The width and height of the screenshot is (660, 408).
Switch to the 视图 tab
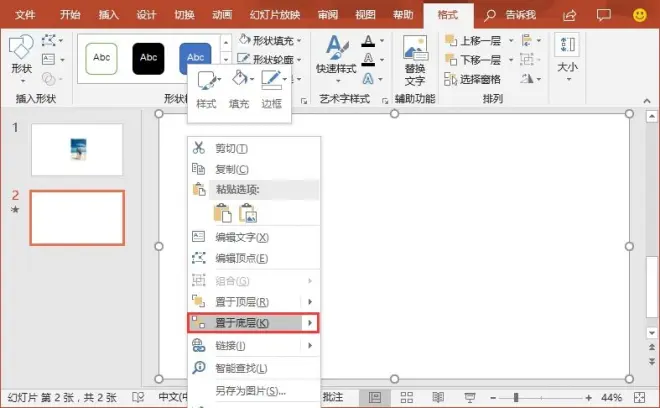(365, 15)
